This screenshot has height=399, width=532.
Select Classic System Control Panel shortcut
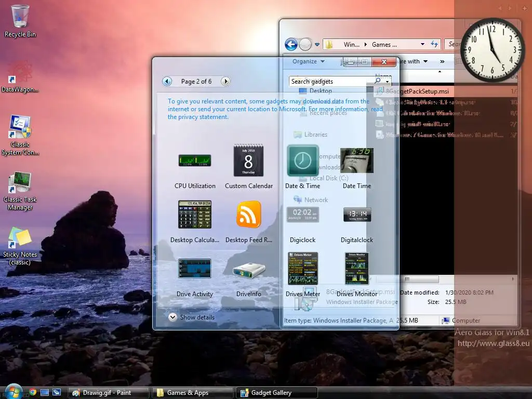point(20,136)
